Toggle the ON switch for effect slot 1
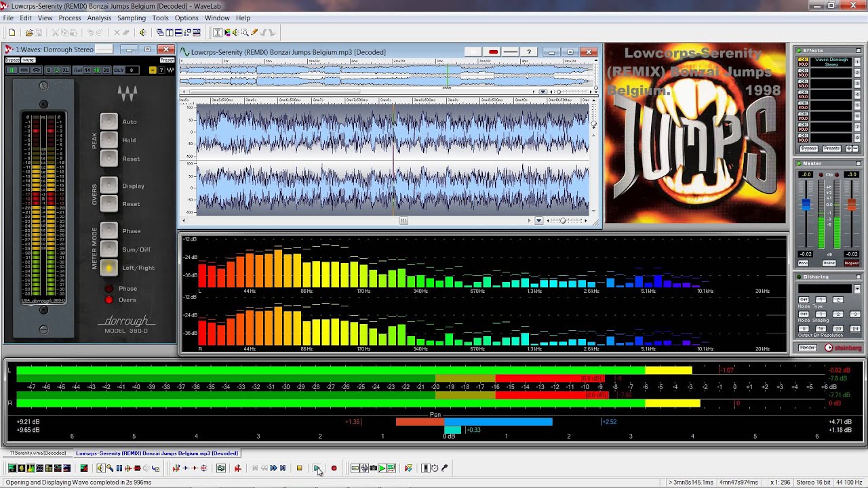The image size is (868, 488). [803, 60]
